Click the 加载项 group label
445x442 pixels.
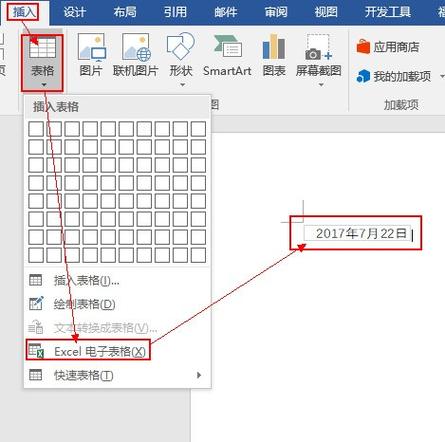[401, 105]
